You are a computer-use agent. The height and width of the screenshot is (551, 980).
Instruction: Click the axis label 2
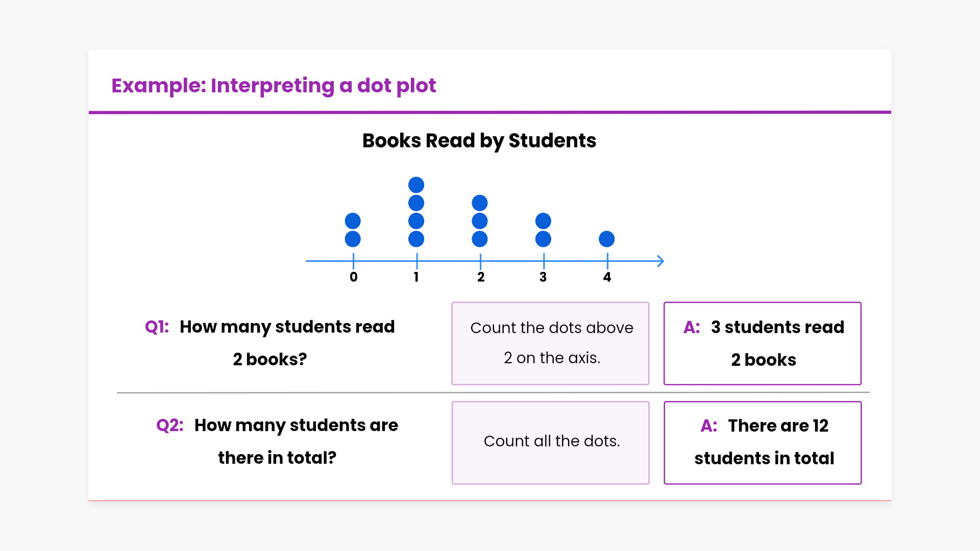click(x=480, y=277)
